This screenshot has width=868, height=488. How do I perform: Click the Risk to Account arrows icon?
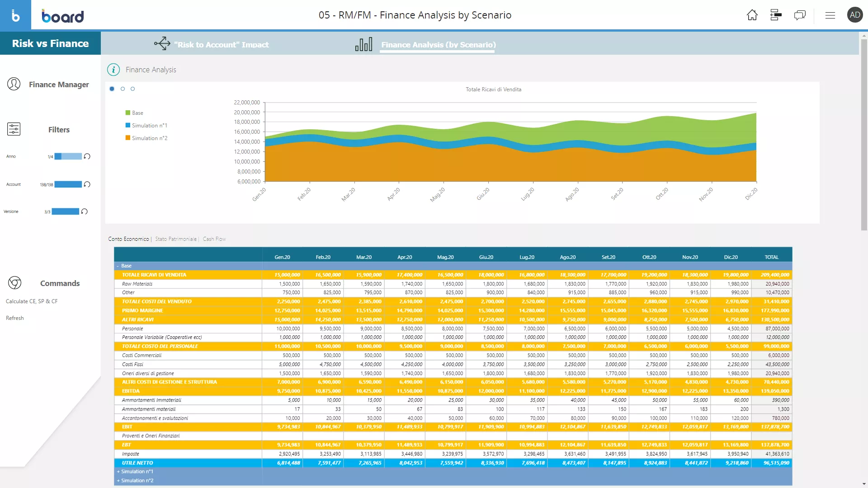coord(162,44)
